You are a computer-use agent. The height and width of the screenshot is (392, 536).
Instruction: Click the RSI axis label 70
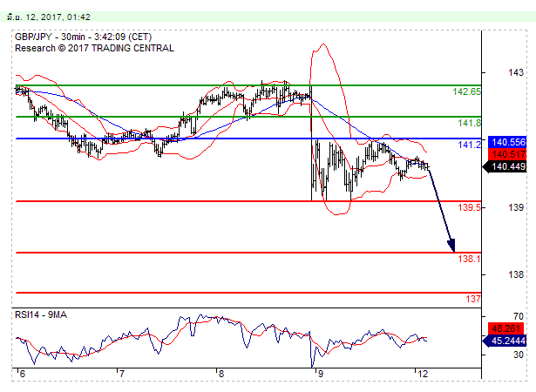click(x=519, y=316)
